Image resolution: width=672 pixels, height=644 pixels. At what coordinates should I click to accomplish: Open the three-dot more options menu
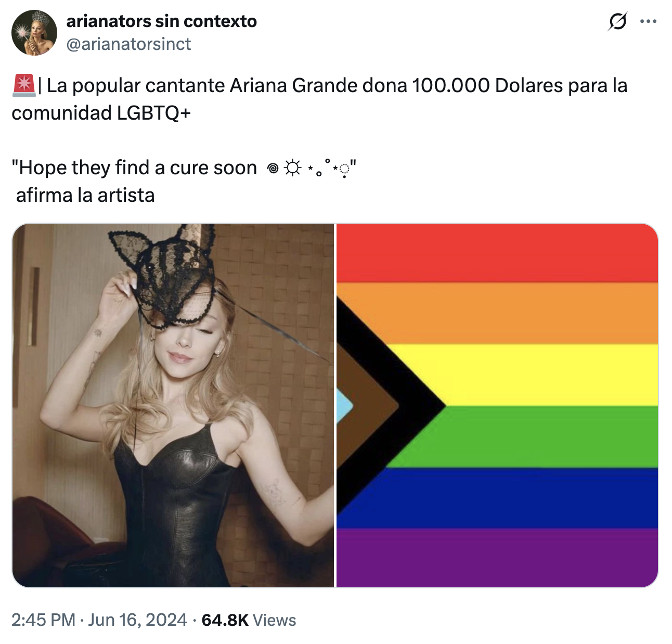pyautogui.click(x=648, y=21)
